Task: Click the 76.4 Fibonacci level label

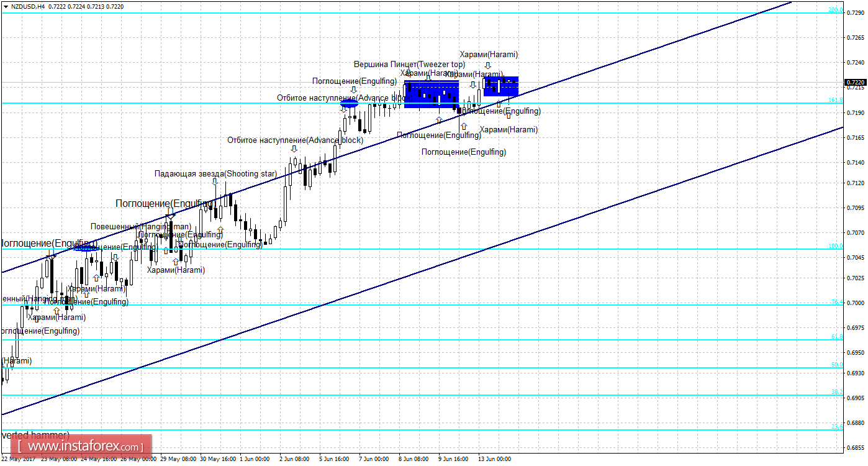Action: tap(837, 302)
